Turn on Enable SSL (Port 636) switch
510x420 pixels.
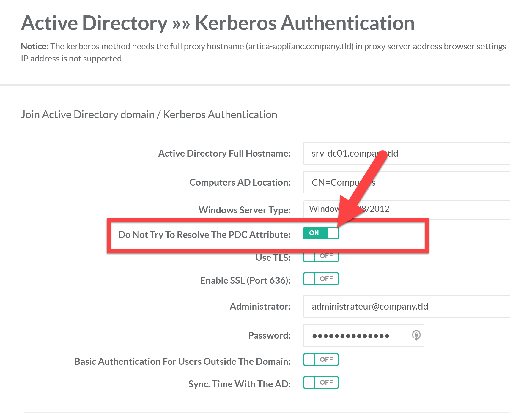click(321, 279)
